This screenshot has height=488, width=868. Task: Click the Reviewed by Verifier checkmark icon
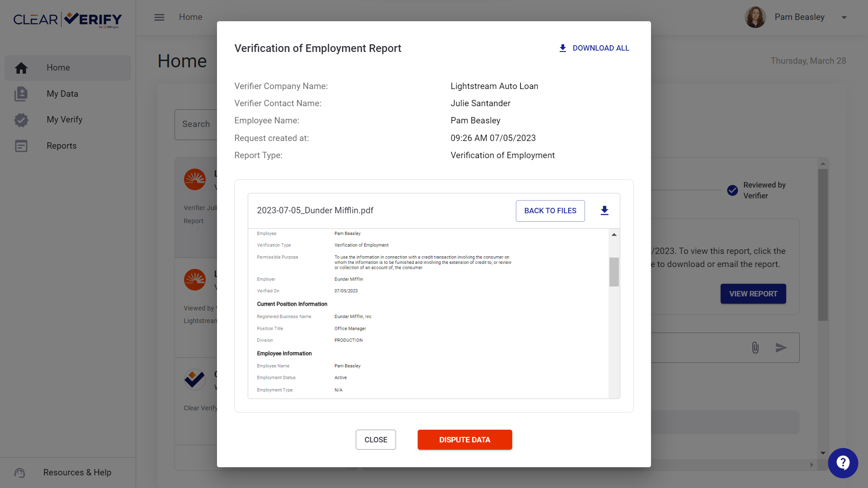[x=732, y=190]
